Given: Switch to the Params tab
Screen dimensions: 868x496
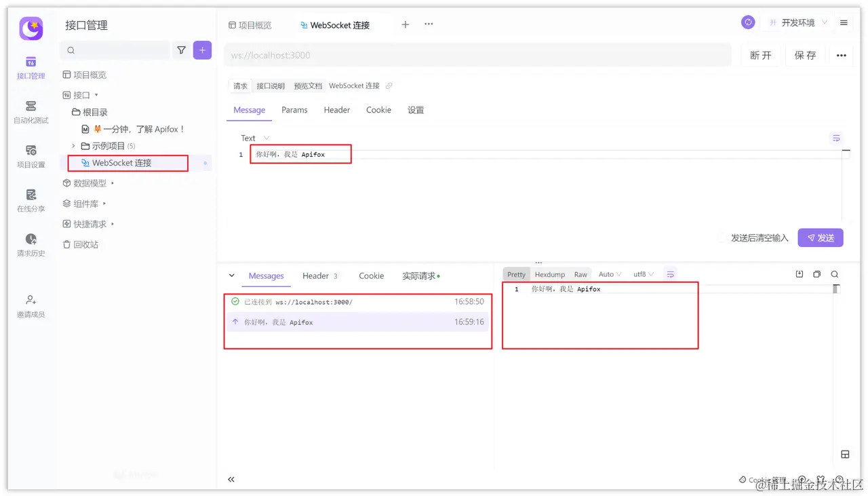Looking at the screenshot, I should pos(294,110).
